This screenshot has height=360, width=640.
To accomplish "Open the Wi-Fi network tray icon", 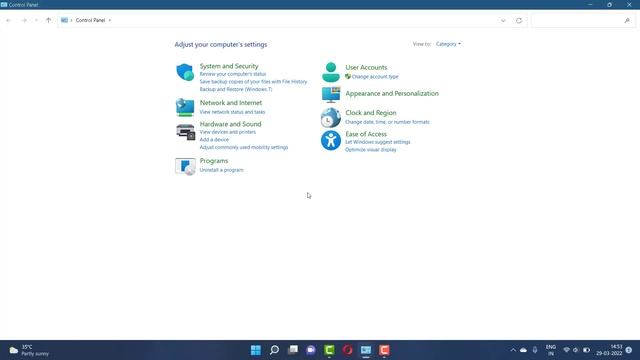I will click(566, 350).
